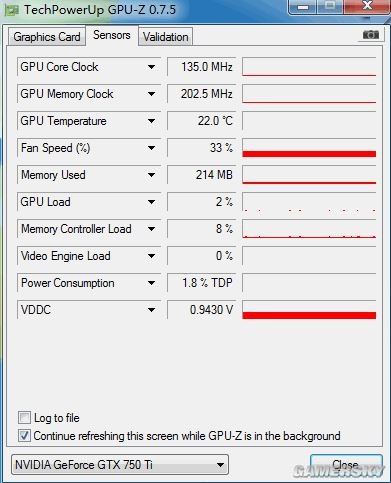Enable the Log to file checkbox
The width and height of the screenshot is (391, 483).
tap(24, 418)
